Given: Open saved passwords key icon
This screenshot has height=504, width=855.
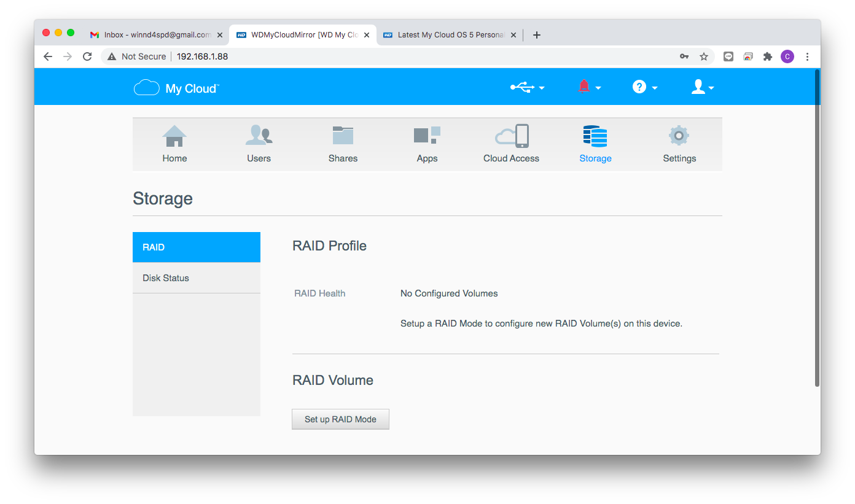Looking at the screenshot, I should [684, 56].
